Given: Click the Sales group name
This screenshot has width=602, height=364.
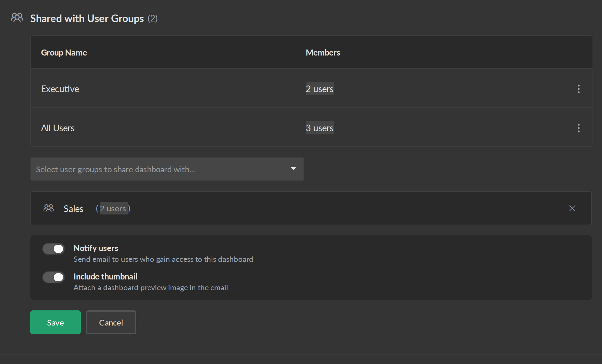Looking at the screenshot, I should (x=74, y=208).
